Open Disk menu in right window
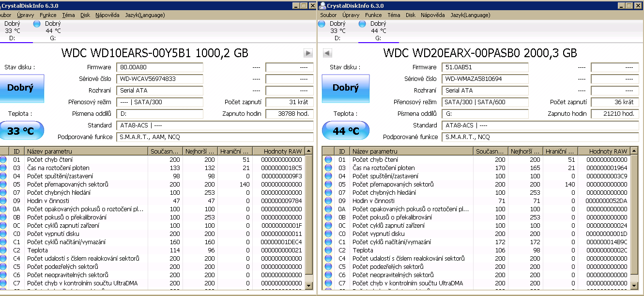The width and height of the screenshot is (644, 296). (411, 15)
